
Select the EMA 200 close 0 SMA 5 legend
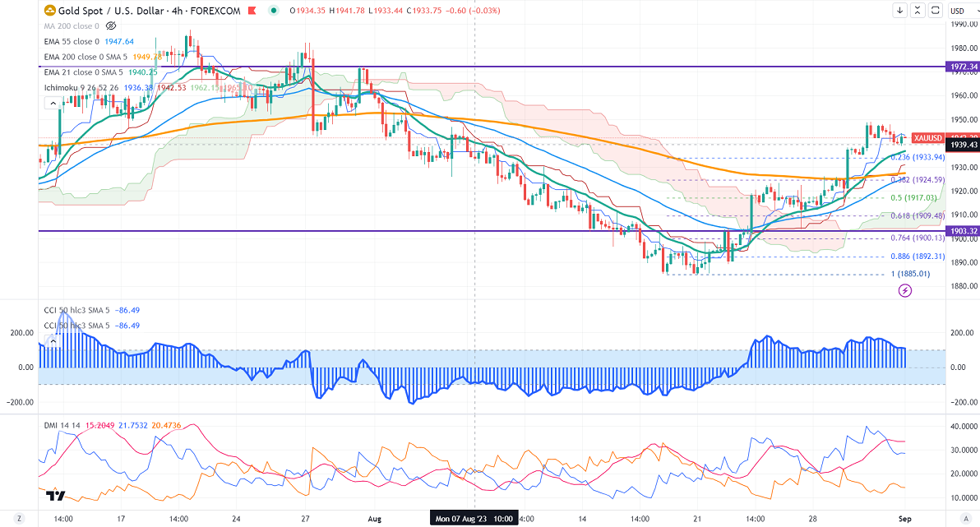coord(86,57)
